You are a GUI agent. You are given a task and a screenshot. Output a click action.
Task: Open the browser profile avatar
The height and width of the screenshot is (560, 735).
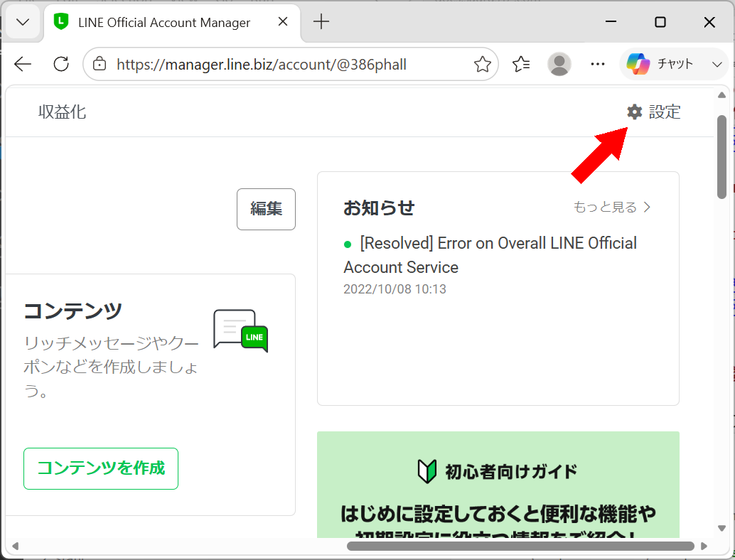(x=559, y=64)
